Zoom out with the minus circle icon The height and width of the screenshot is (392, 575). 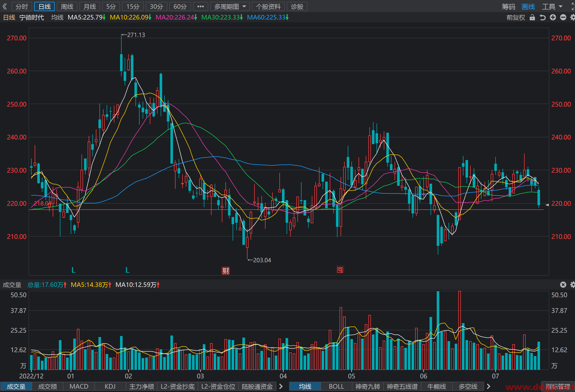563,17
